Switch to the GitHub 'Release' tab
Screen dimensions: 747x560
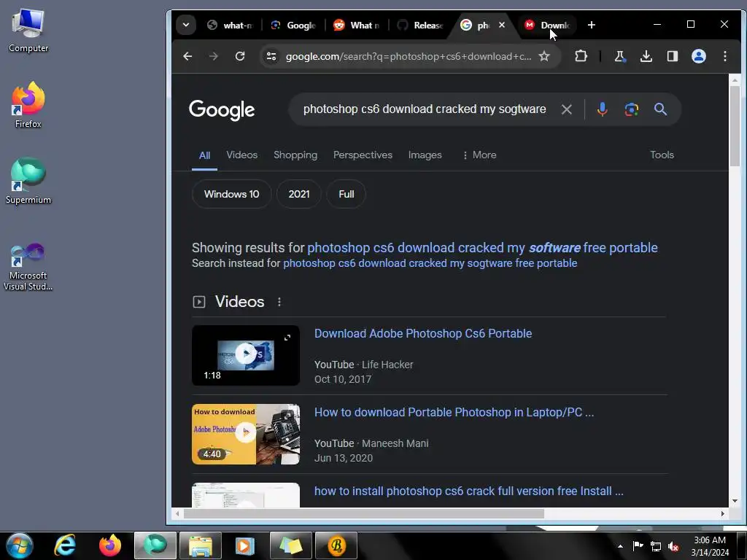(x=420, y=26)
